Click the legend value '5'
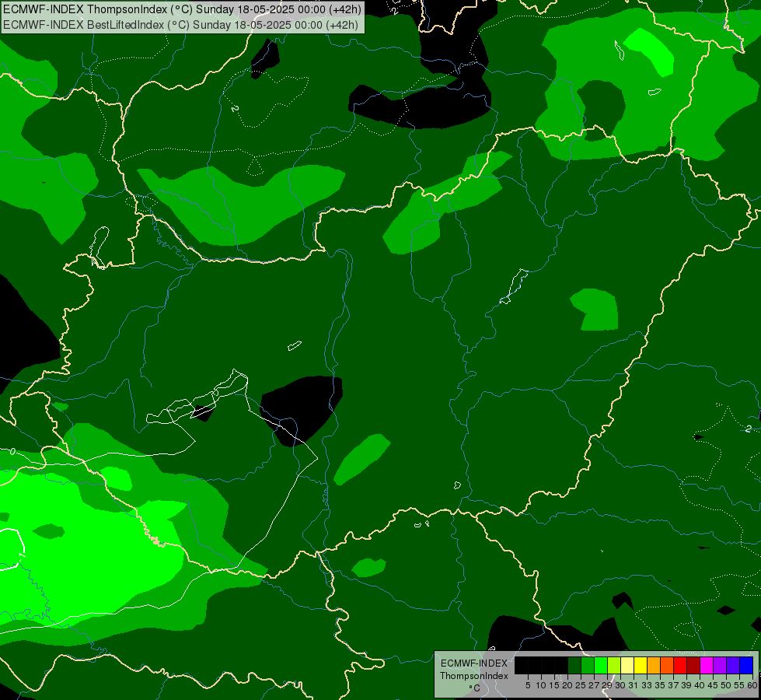This screenshot has width=761, height=700. [528, 685]
